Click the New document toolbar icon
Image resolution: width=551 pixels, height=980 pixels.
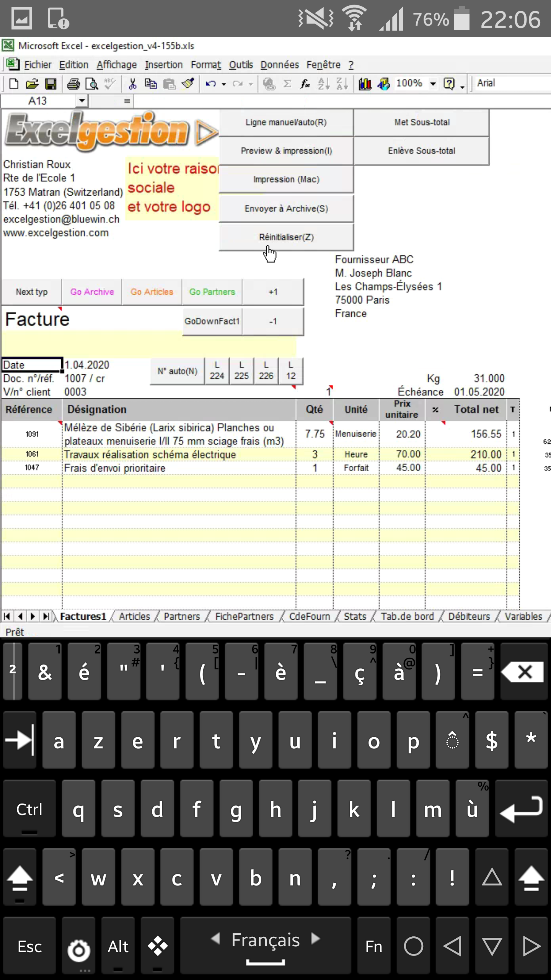point(14,83)
